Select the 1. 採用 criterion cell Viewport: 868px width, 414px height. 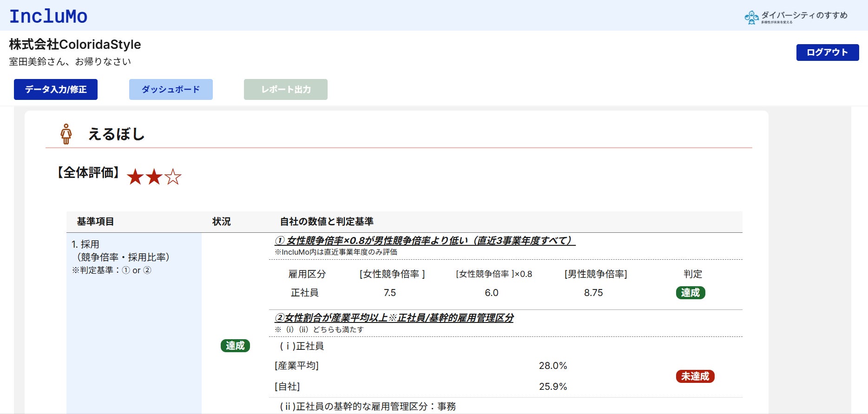134,323
